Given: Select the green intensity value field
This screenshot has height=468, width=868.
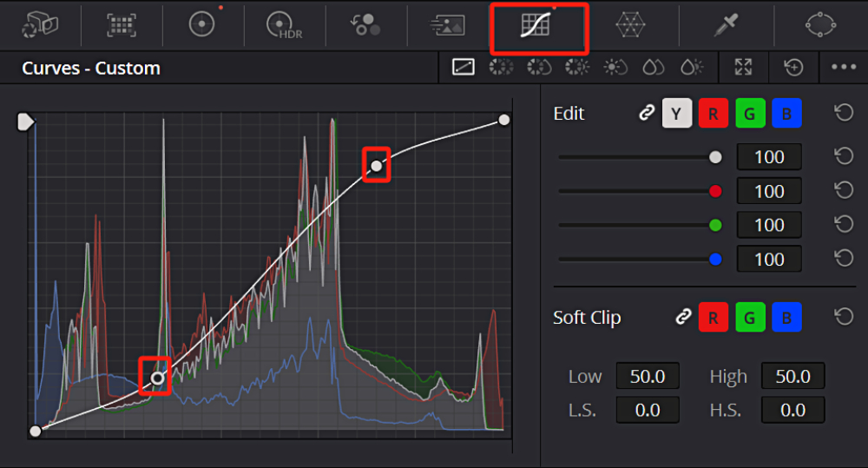Looking at the screenshot, I should coord(769,226).
